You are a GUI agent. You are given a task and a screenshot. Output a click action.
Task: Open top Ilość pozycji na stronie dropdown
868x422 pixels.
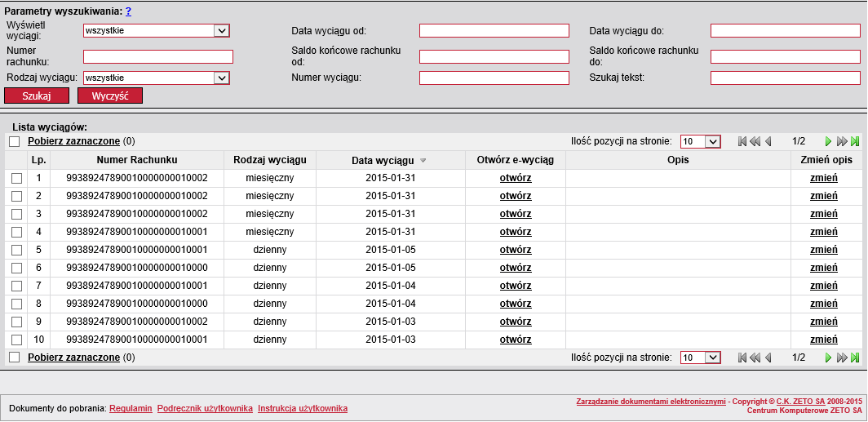coord(700,141)
